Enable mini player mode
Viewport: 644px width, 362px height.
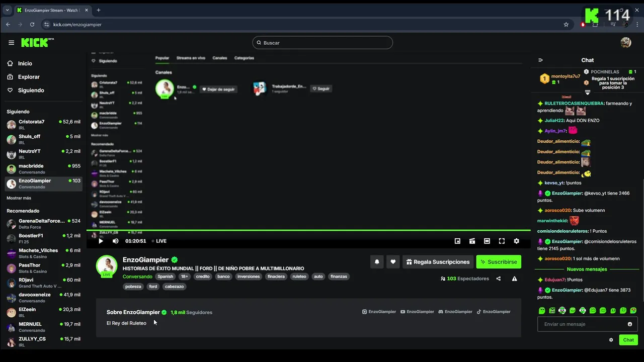457,241
